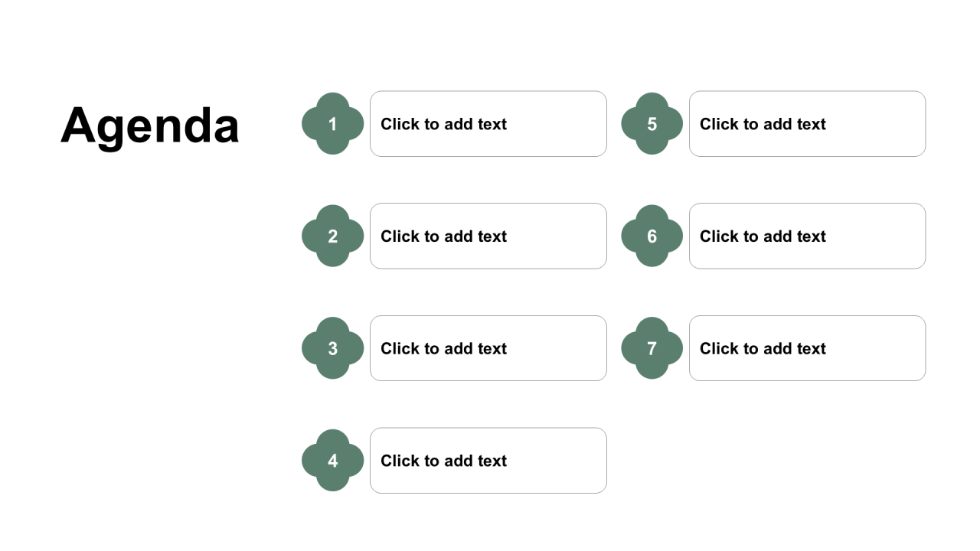Viewport: 980px width, 551px height.
Task: Click the Agenda title text
Action: coord(150,125)
